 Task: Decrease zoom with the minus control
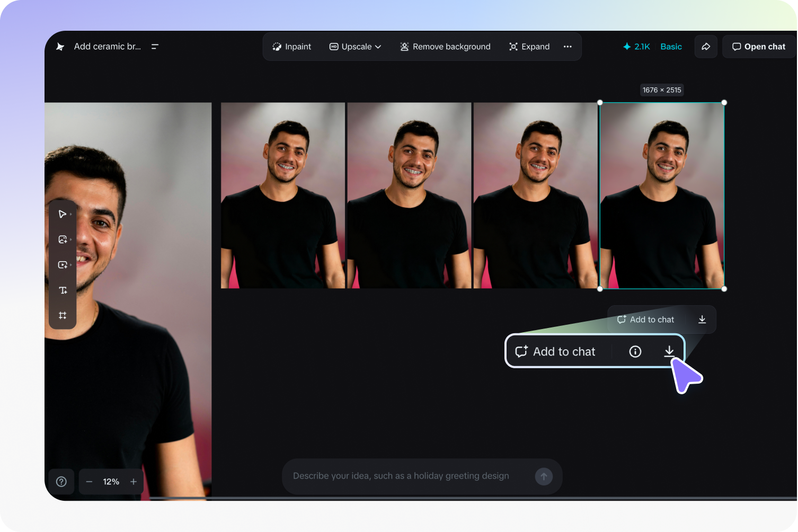pos(89,481)
